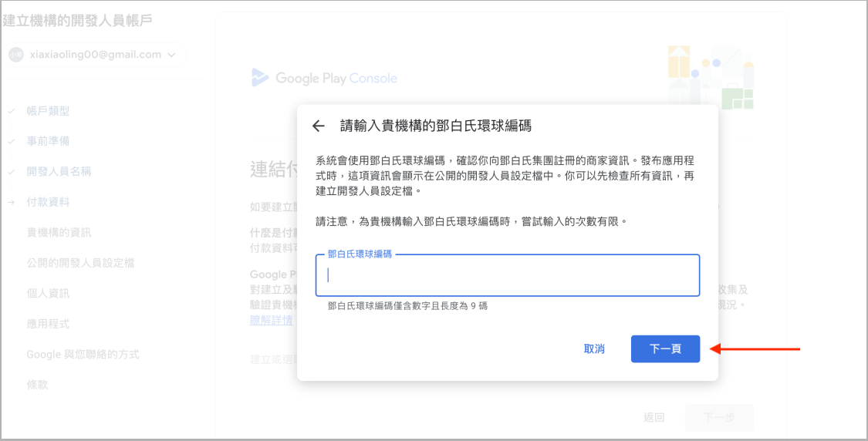The width and height of the screenshot is (868, 441).
Task: Select 條款 in the sidebar
Action: pos(37,385)
